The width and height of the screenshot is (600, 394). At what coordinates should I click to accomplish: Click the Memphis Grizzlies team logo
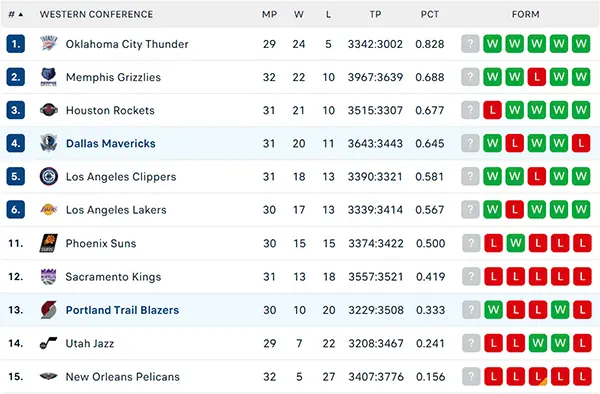point(49,77)
